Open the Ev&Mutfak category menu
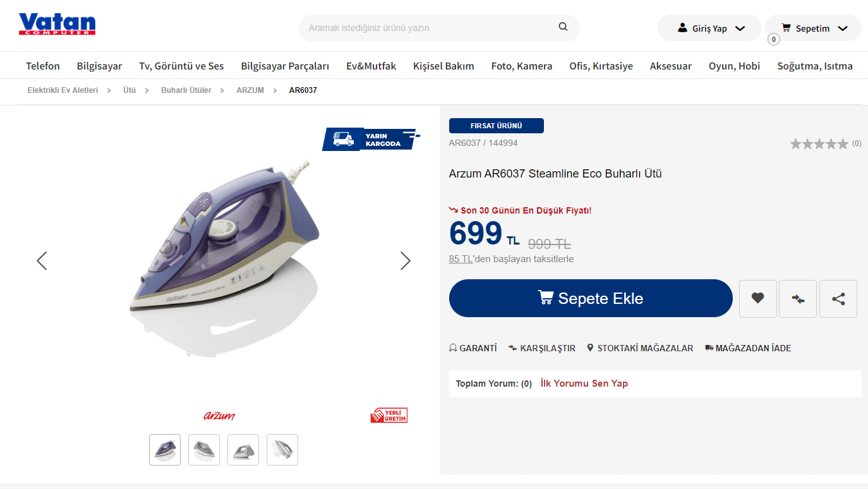The image size is (868, 489). coord(371,66)
